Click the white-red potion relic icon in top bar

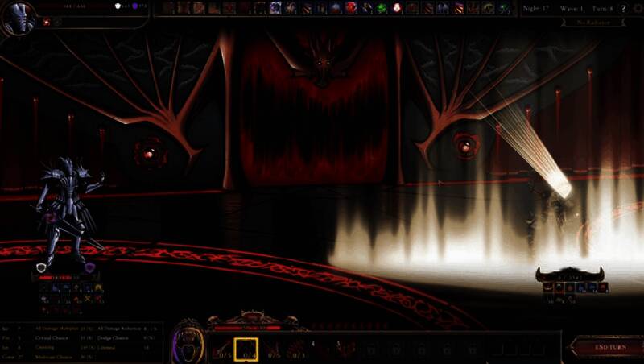point(397,8)
